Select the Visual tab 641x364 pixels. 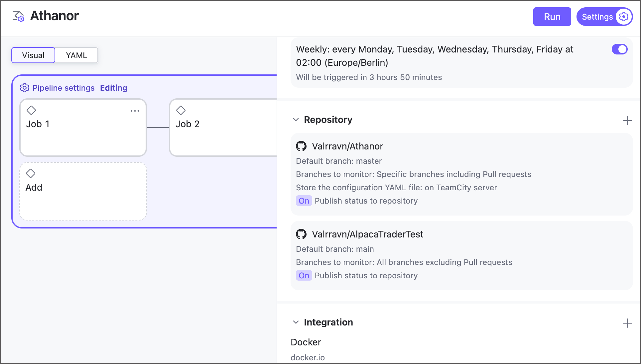pyautogui.click(x=33, y=55)
